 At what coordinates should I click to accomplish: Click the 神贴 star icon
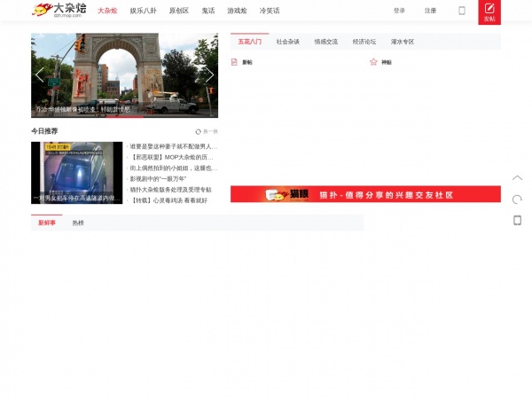[x=373, y=62]
